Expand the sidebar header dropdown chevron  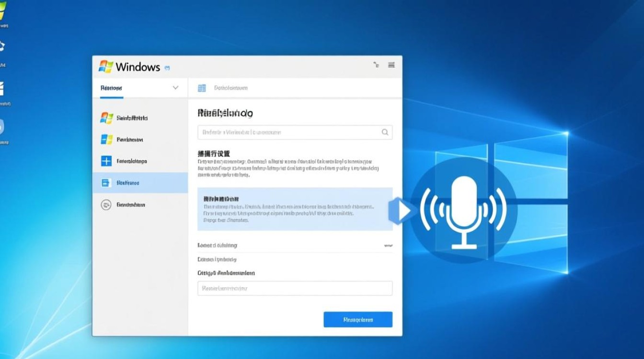(x=175, y=88)
